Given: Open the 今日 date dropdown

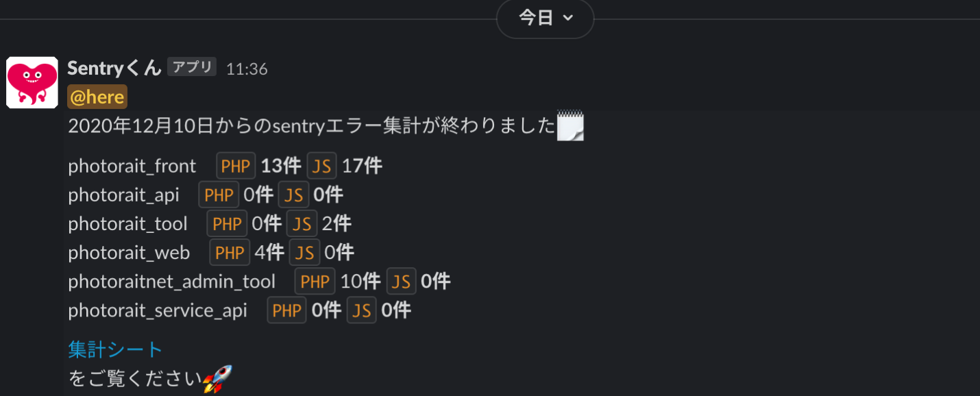Looking at the screenshot, I should pos(546,18).
